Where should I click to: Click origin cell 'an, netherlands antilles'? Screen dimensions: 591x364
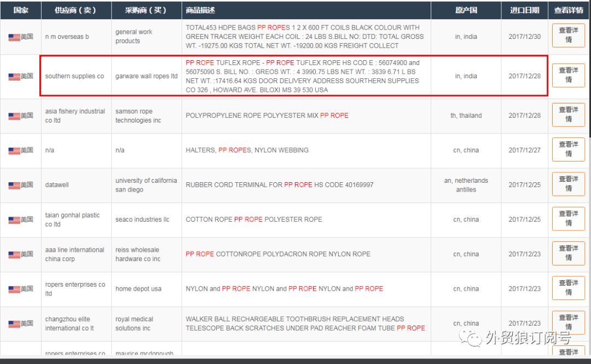(466, 185)
